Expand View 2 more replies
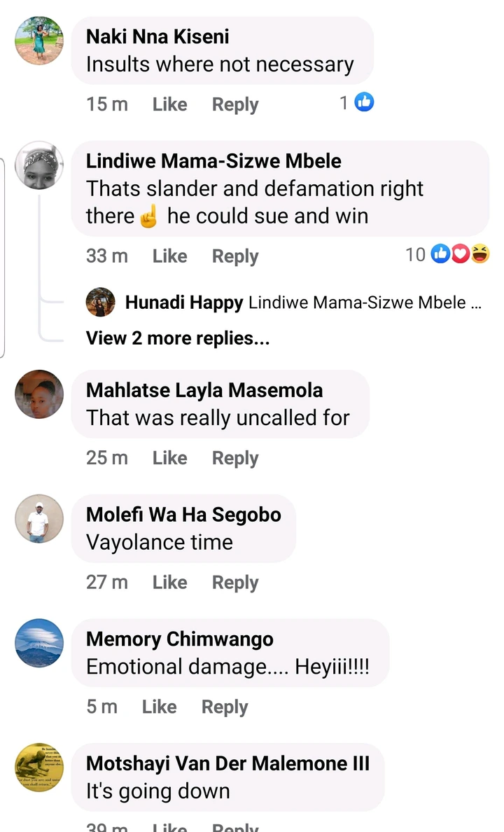 (x=178, y=338)
